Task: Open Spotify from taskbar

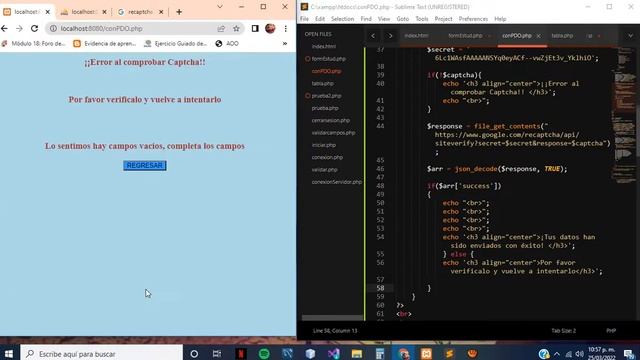Action: (x=264, y=353)
